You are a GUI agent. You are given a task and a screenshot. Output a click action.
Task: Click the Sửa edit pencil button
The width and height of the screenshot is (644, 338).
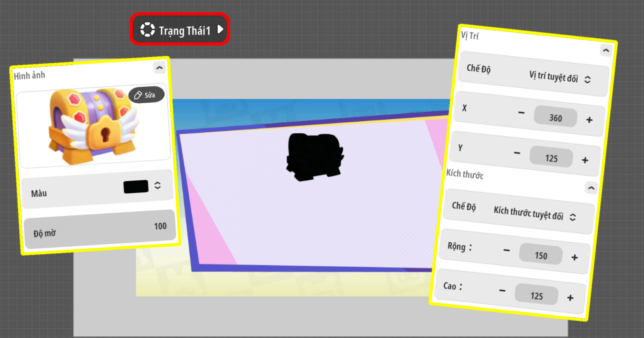[x=147, y=95]
